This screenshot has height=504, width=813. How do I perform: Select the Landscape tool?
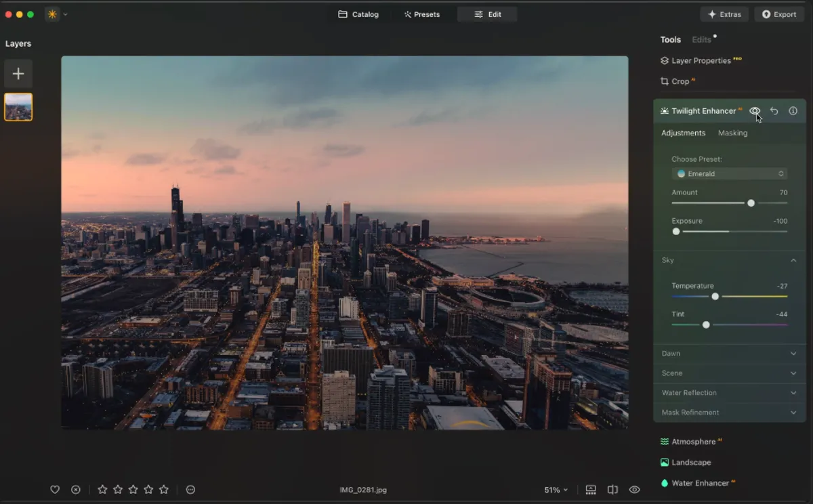691,462
